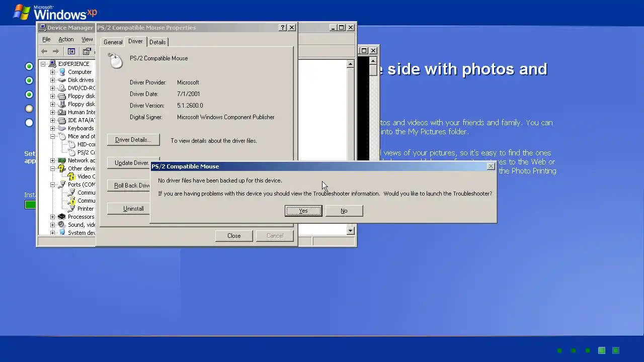
Task: Click the Microsoft Windows Component Publisher text
Action: click(x=226, y=117)
